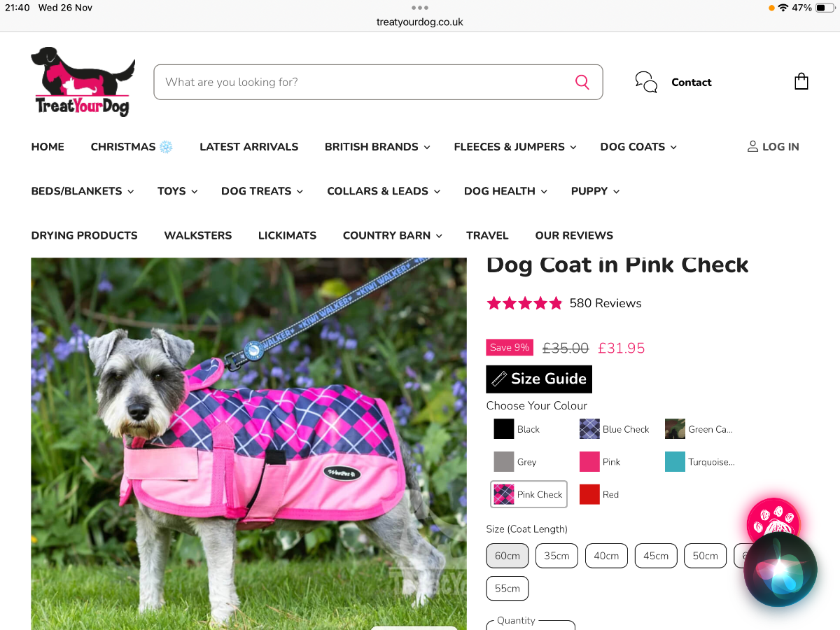Click the TreatYourDog logo
Screen dimensions: 840x630
83,81
